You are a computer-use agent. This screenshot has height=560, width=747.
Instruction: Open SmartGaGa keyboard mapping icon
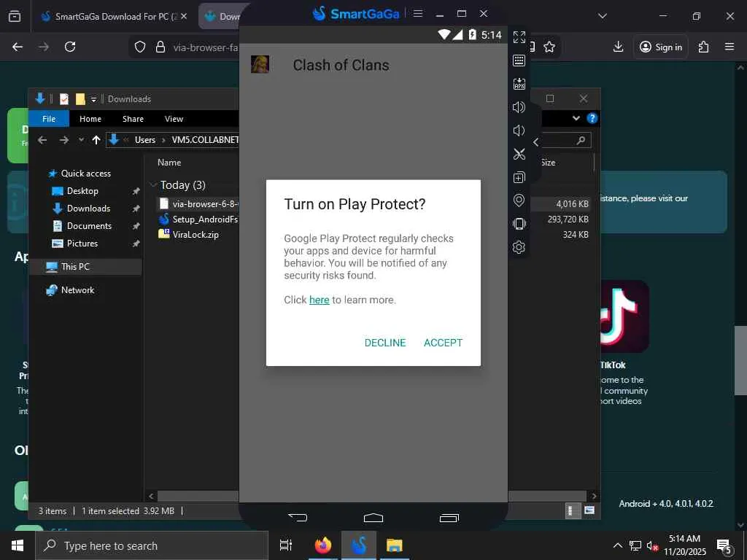tap(519, 61)
